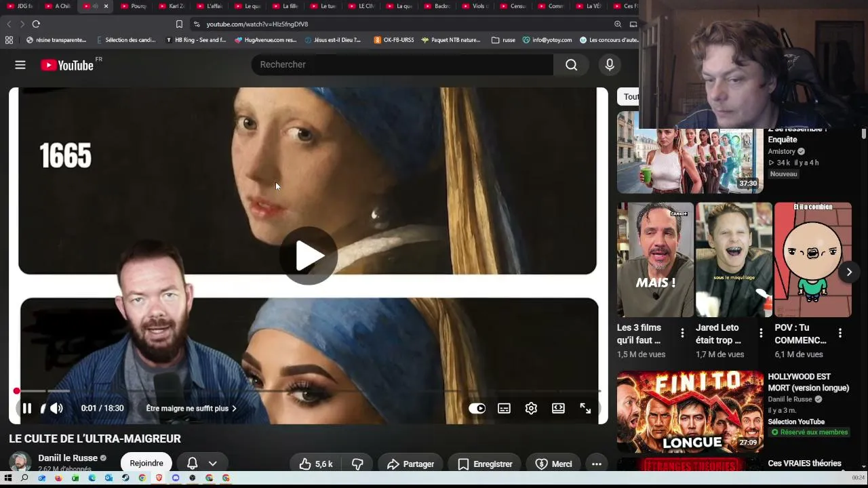Send thanks with the Merci button
This screenshot has width=868, height=488.
(554, 464)
